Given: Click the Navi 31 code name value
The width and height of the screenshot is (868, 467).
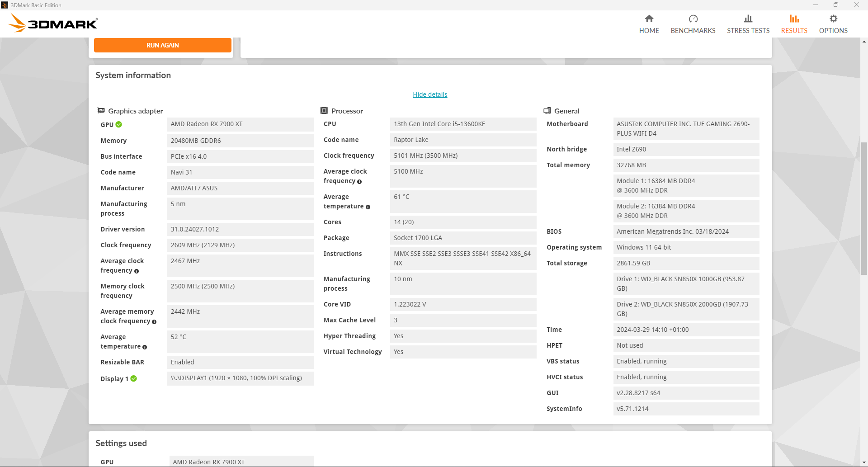Looking at the screenshot, I should [x=240, y=172].
